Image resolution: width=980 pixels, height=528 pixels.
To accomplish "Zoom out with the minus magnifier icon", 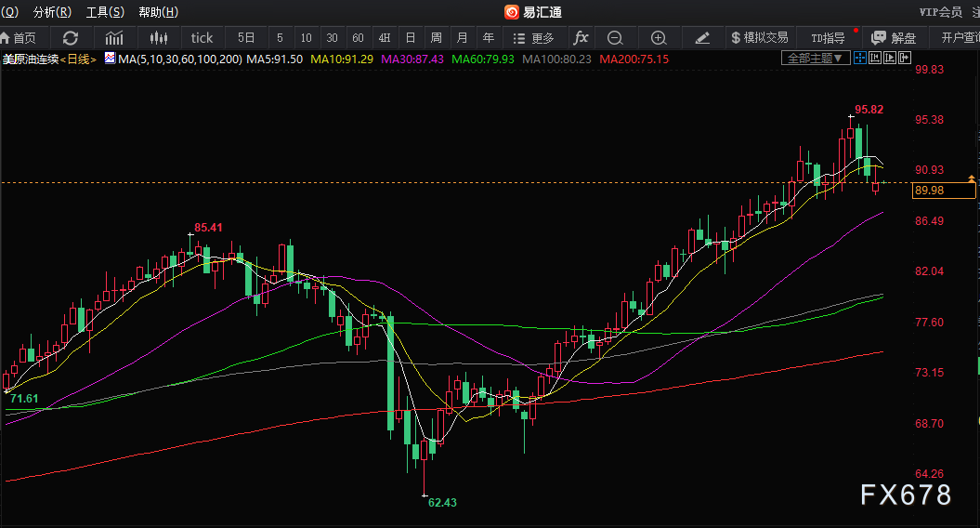I will point(615,38).
